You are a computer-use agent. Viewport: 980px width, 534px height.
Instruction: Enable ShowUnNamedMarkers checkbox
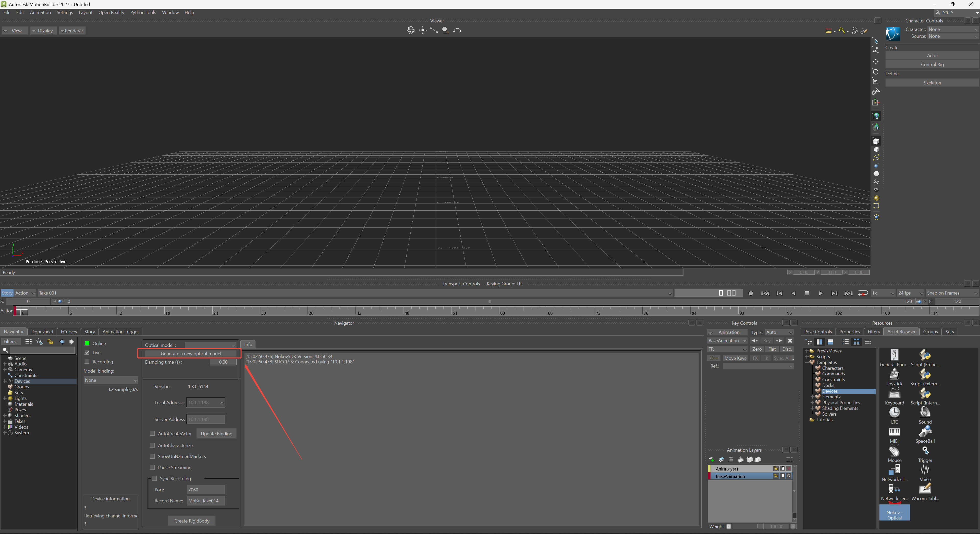click(x=153, y=456)
